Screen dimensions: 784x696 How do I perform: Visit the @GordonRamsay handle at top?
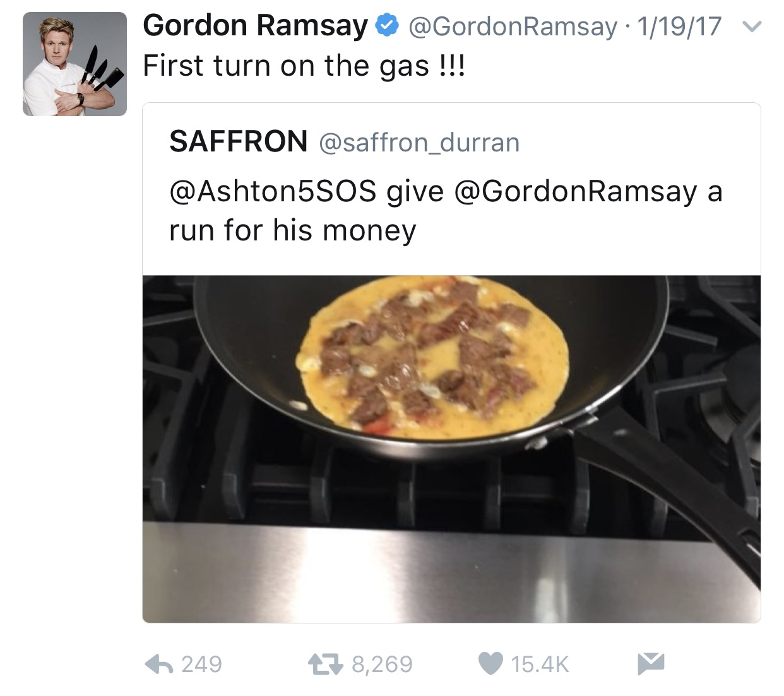pos(513,27)
